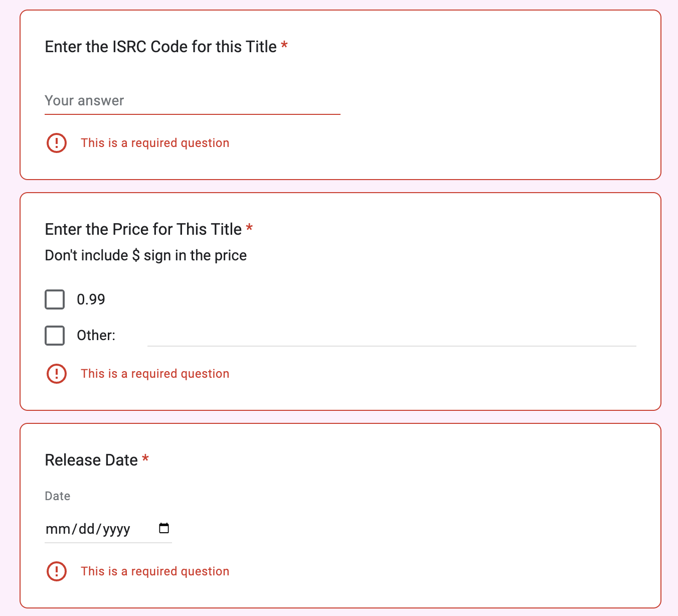
Task: Click the Other price text field
Action: pyautogui.click(x=392, y=336)
